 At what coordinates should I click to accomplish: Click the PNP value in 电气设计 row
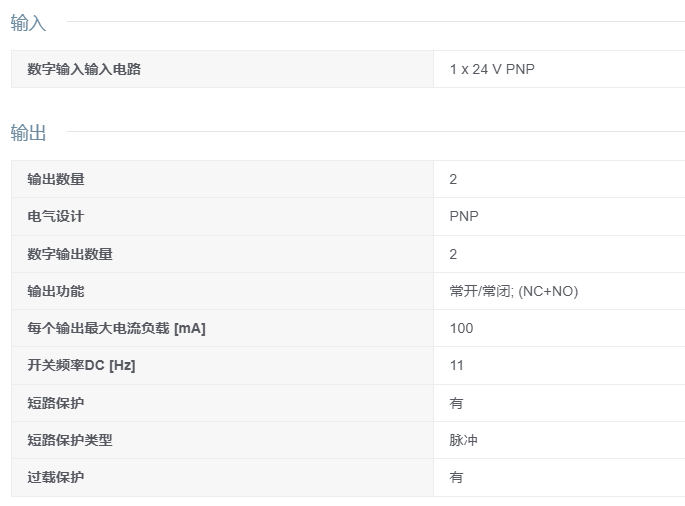click(464, 216)
